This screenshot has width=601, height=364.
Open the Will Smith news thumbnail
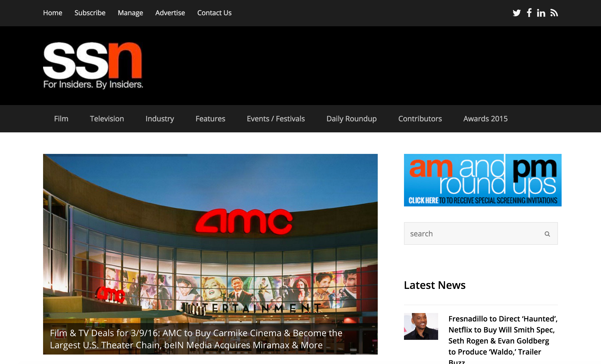click(x=421, y=326)
